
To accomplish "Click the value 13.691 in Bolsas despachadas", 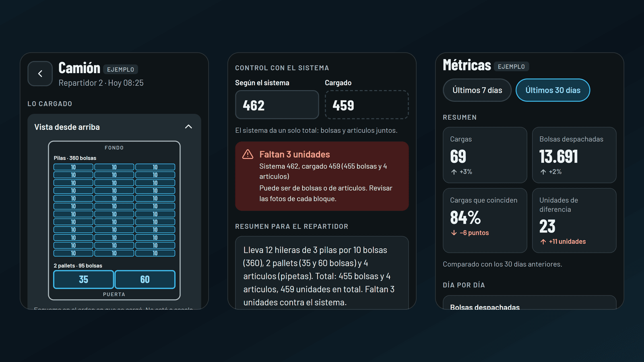I will coord(559,156).
